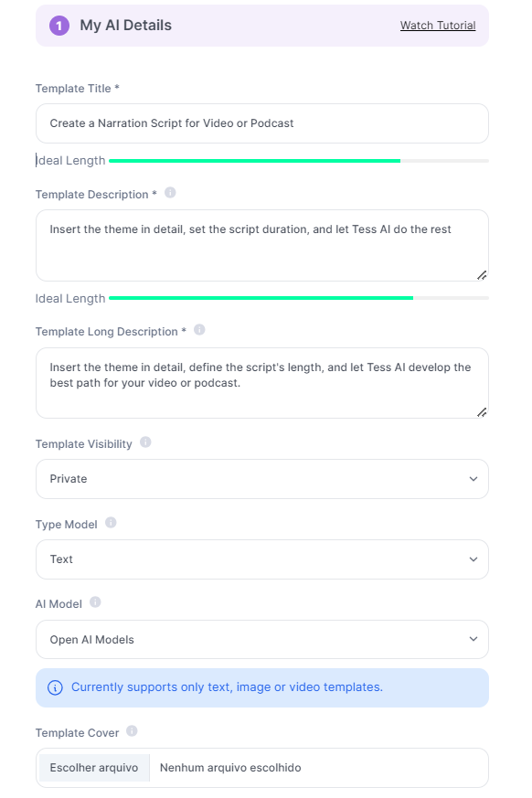Screen dimensions: 532x798
Task: Click the info icon beside AI Model label
Action: coord(95,602)
